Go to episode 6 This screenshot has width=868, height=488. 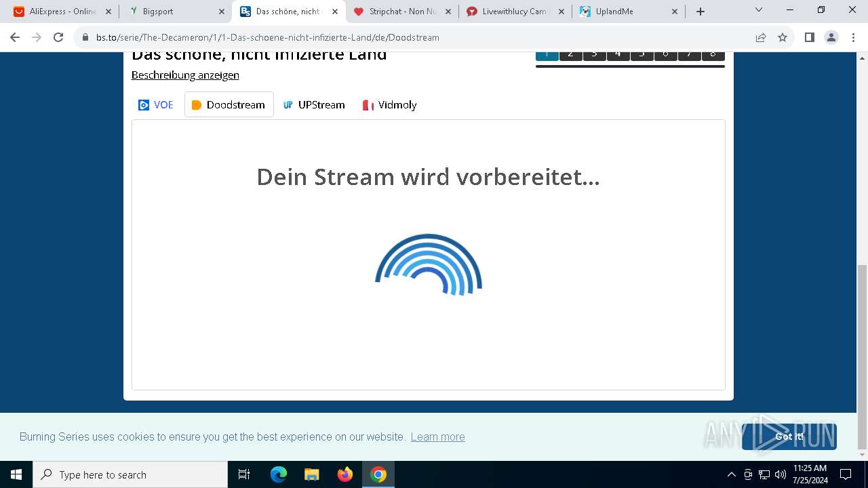pos(666,56)
